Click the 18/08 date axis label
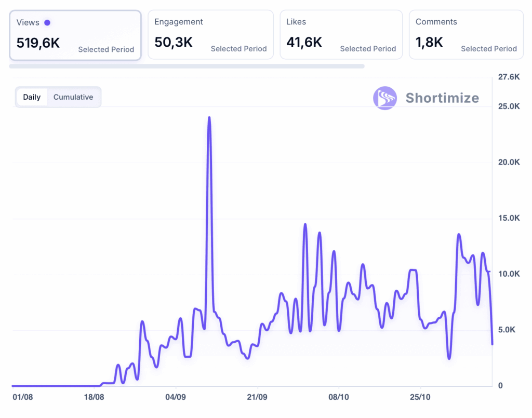This screenshot has height=418, width=532. 94,397
